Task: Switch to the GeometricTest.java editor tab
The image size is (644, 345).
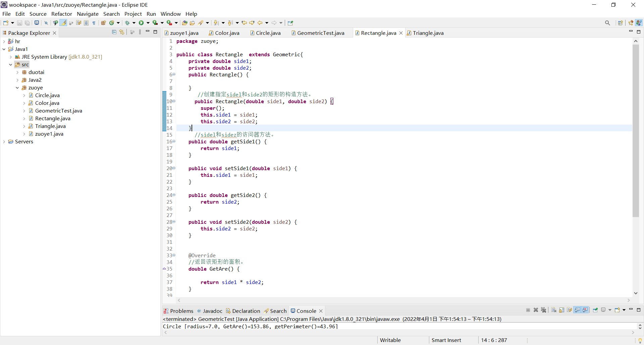Action: (x=318, y=33)
